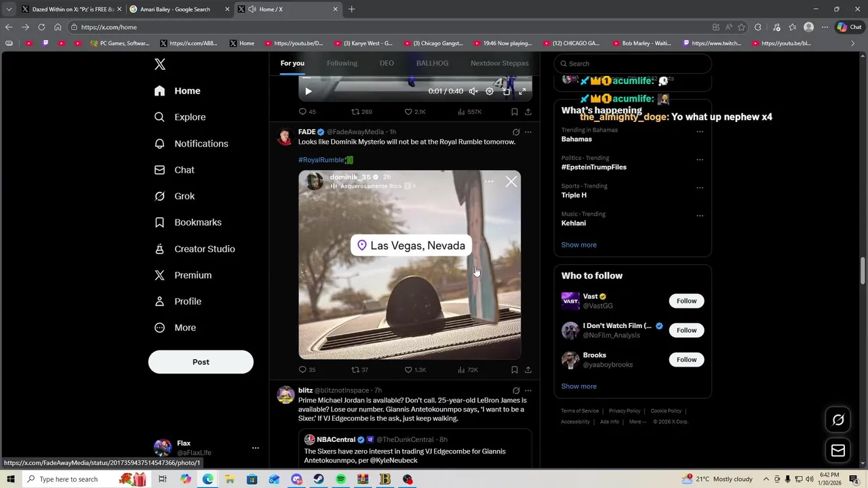Like the video post with 2.1K likes

[415, 112]
